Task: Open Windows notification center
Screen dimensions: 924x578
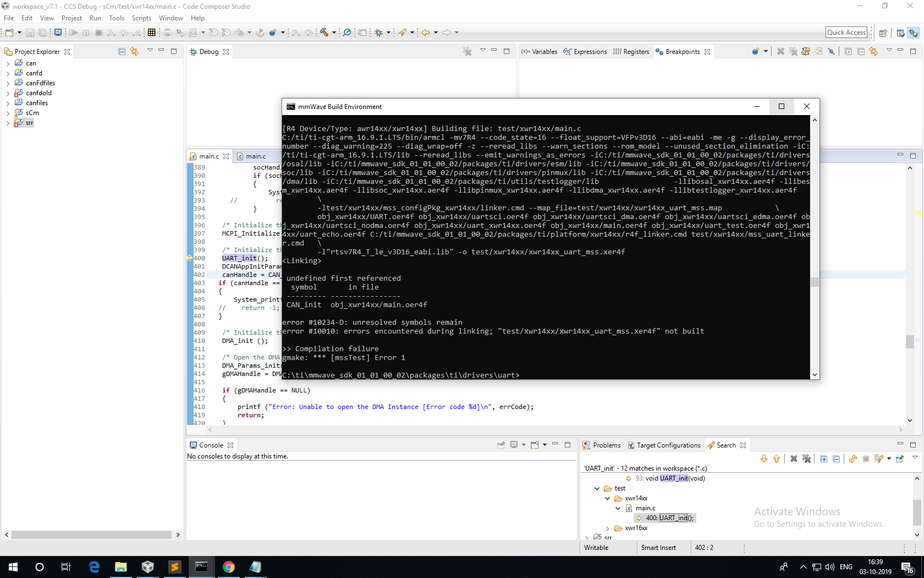Action: pos(908,567)
